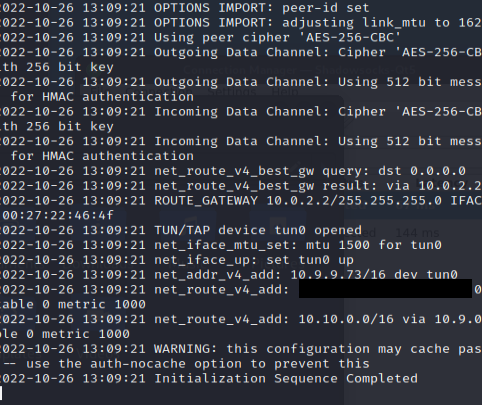The width and height of the screenshot is (482, 405).
Task: Click the faint 'Help' menu behind terminal
Action: pos(284,91)
